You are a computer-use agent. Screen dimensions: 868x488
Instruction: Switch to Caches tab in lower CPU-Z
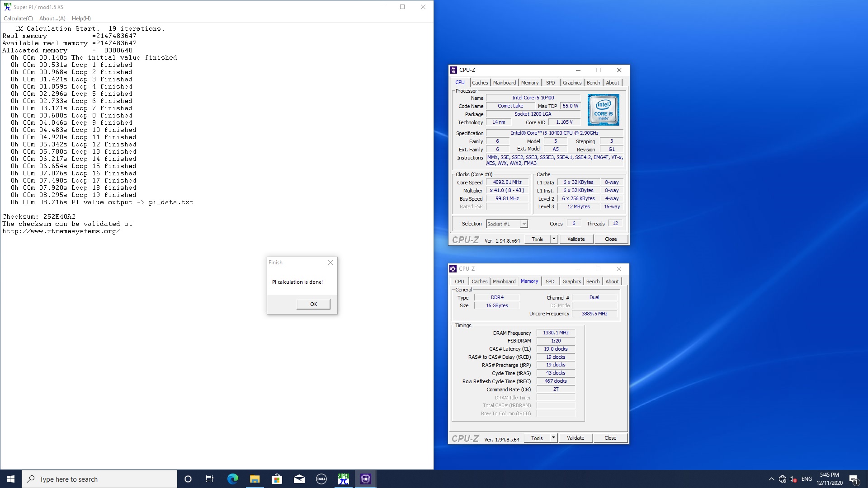point(479,282)
